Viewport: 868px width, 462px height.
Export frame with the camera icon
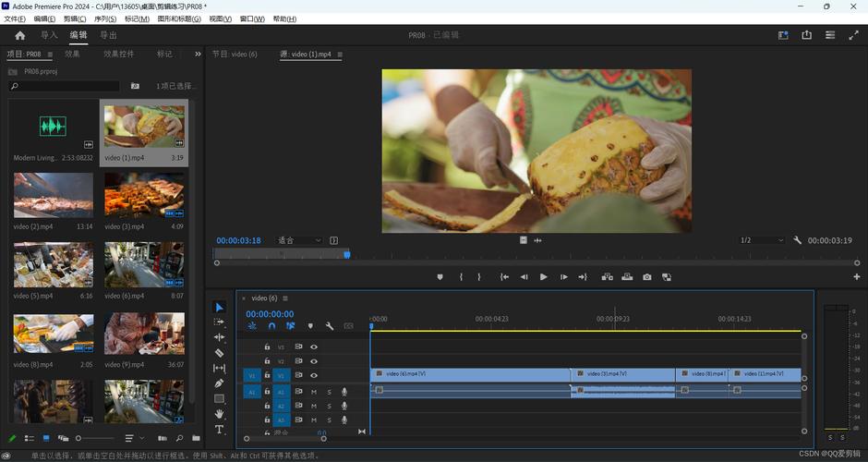pos(646,277)
